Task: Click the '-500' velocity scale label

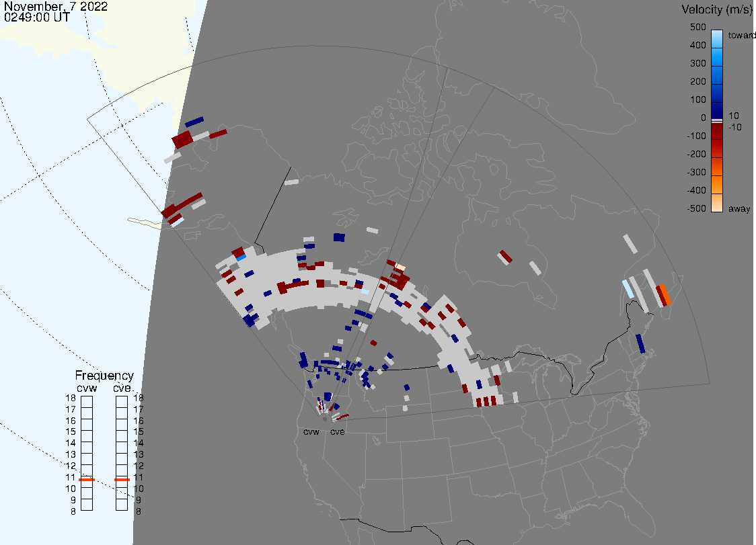Action: (696, 208)
